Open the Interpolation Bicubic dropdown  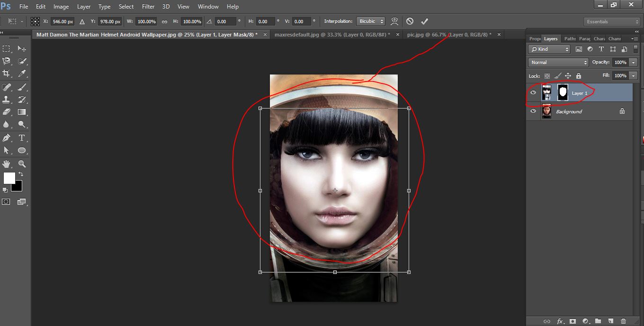370,21
